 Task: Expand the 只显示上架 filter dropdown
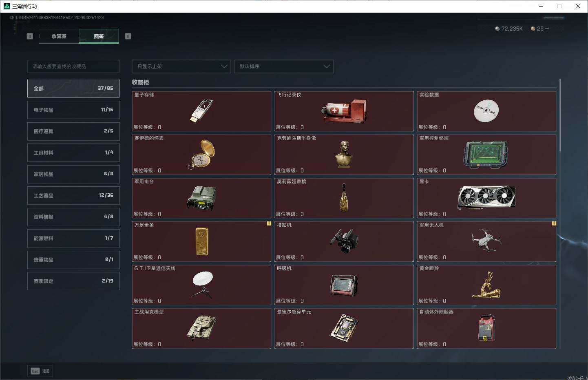[x=181, y=66]
